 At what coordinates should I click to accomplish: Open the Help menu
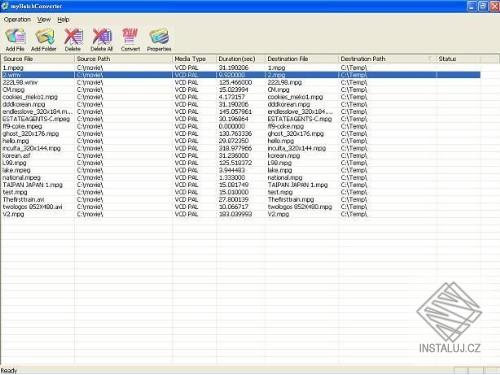click(x=63, y=20)
